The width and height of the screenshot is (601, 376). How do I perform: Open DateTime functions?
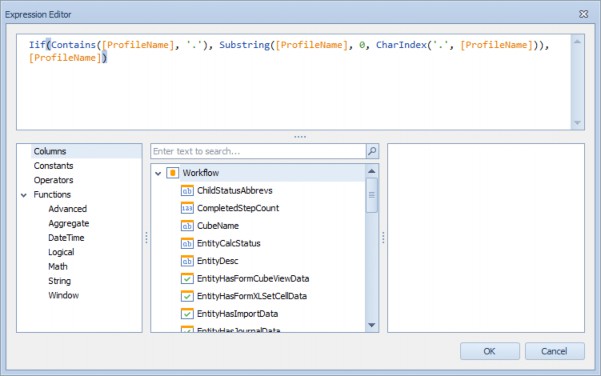tap(66, 238)
